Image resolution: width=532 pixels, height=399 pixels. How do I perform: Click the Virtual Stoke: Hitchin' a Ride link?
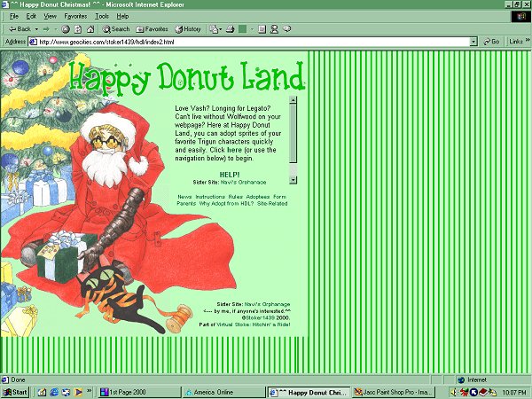pyautogui.click(x=253, y=325)
